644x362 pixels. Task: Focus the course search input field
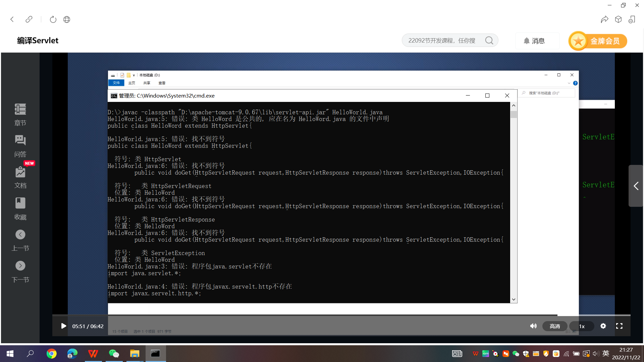442,41
